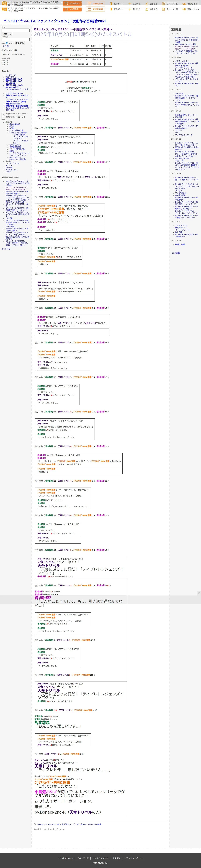Open アネモネ in update history
201x868 pixels.
[x=178, y=191]
